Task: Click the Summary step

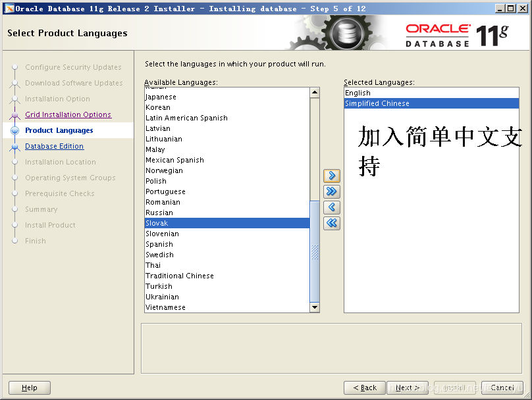Action: point(41,209)
